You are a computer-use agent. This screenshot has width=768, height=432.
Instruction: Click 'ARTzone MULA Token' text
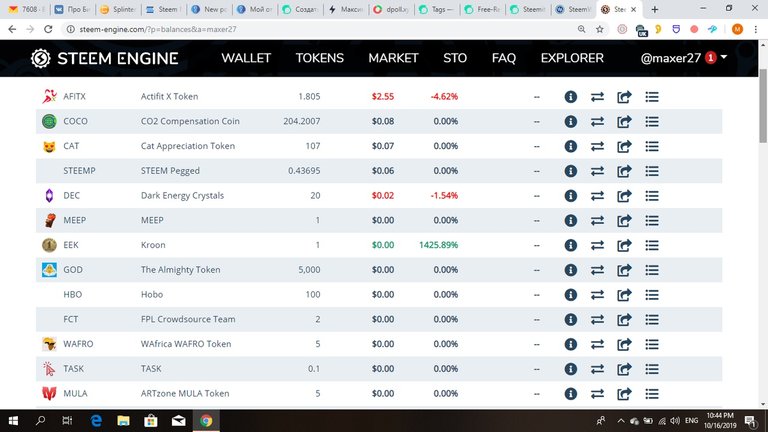185,393
